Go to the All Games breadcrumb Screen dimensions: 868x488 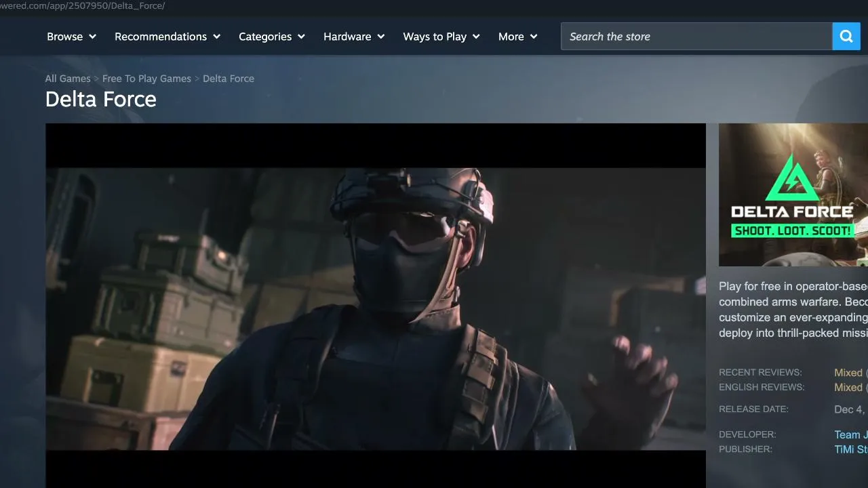pyautogui.click(x=68, y=79)
